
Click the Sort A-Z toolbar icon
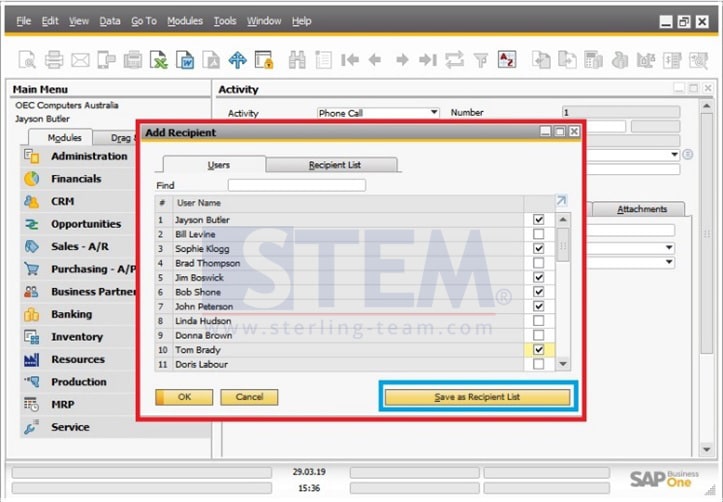point(507,60)
